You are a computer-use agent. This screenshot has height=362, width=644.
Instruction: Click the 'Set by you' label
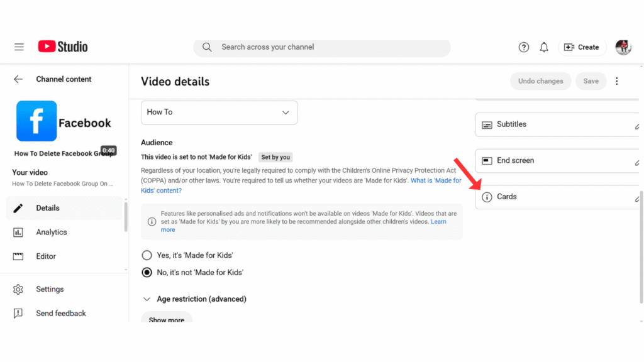[275, 157]
